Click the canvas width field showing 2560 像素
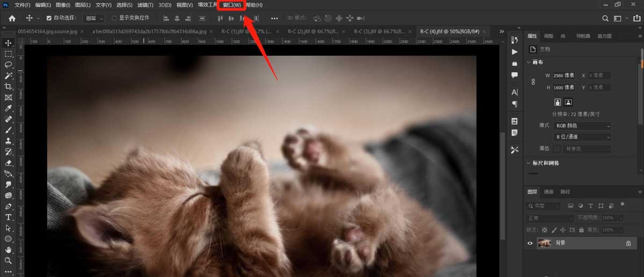 pyautogui.click(x=563, y=76)
